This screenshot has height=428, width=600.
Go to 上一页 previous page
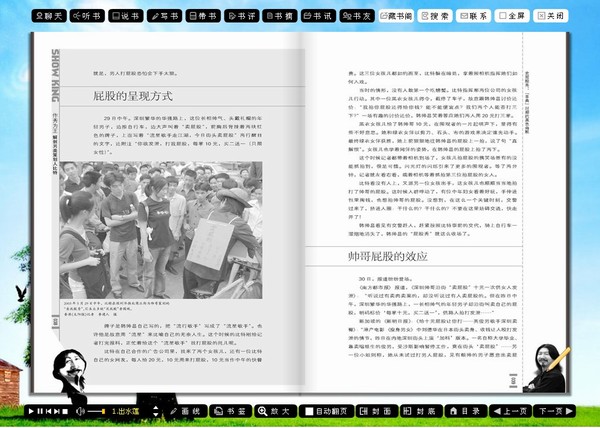click(x=511, y=411)
